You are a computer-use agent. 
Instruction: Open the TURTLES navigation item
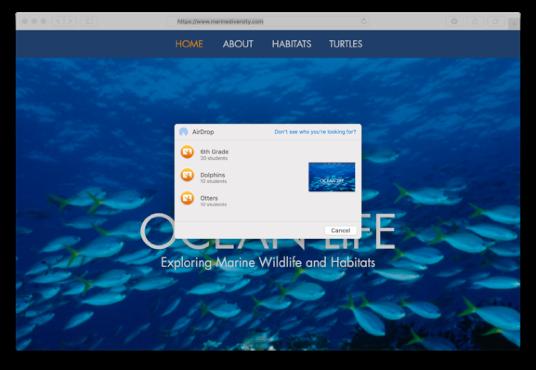click(346, 44)
